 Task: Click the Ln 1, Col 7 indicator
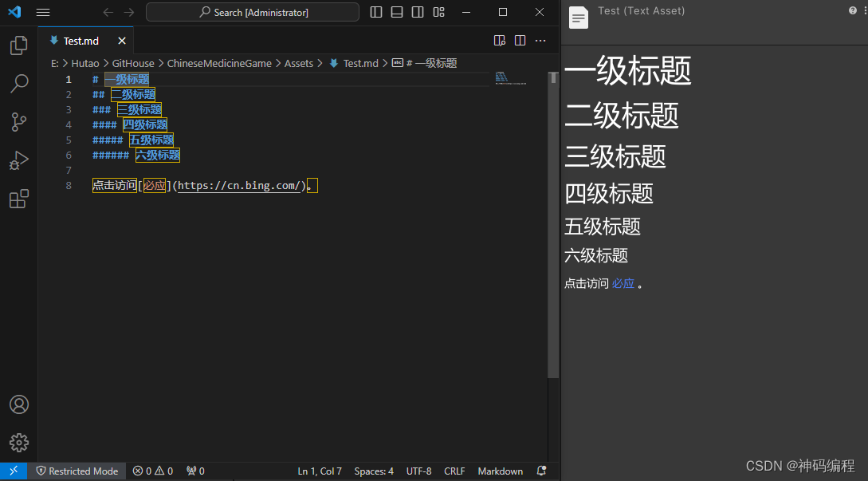tap(320, 471)
